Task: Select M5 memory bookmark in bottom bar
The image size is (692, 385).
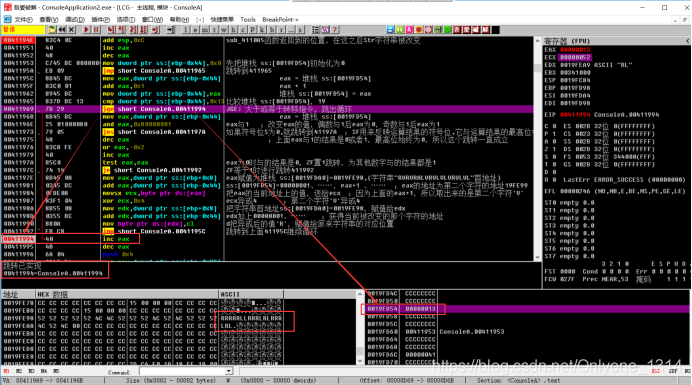Action: [x=56, y=371]
